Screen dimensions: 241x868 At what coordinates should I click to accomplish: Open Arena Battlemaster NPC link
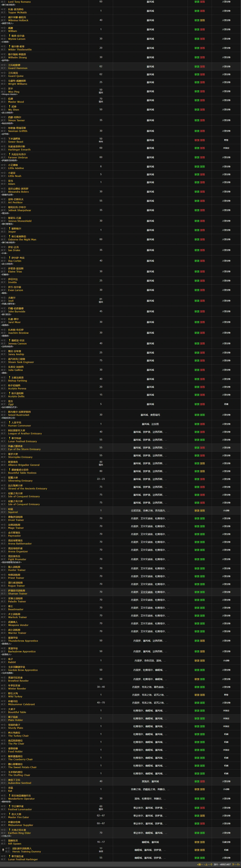pyautogui.click(x=20, y=543)
